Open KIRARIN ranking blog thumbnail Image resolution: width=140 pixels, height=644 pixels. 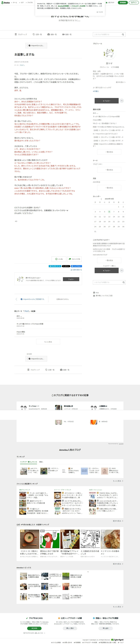click(85, 471)
